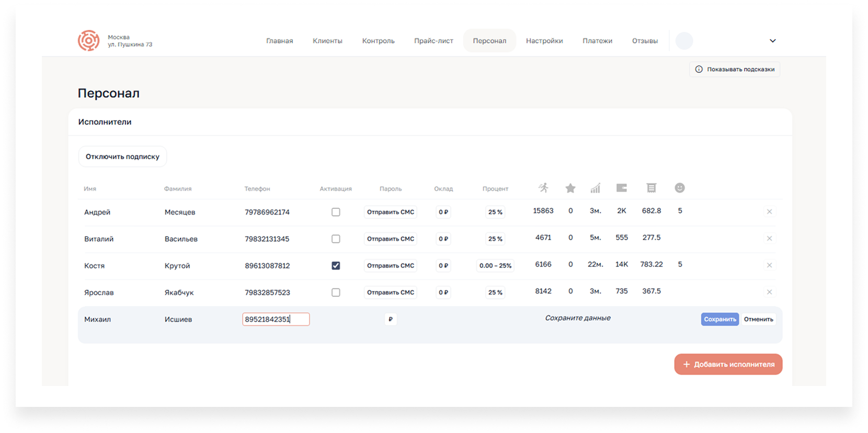Click the smiley face column icon
The image size is (868, 433).
[x=680, y=188]
